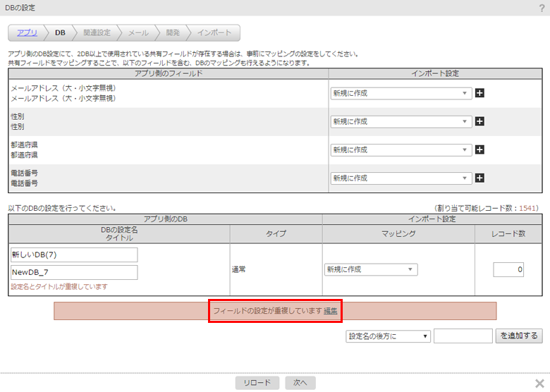Click the リロード button

point(257,383)
